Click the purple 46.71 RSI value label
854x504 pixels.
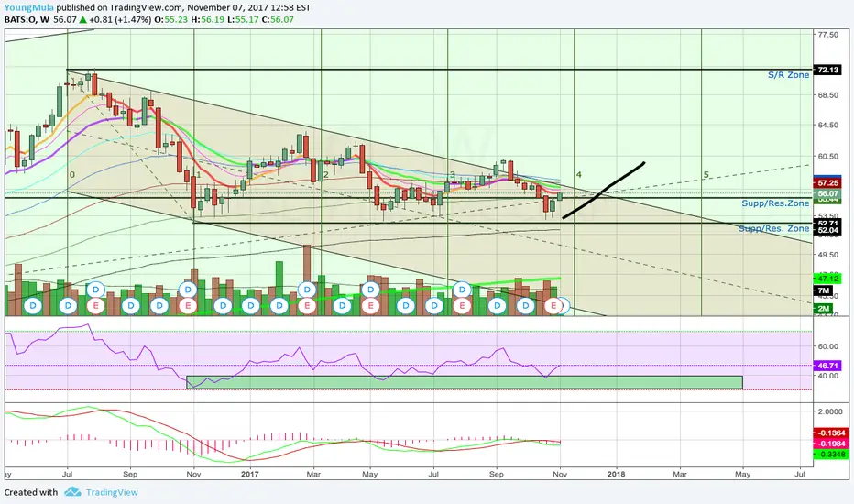pyautogui.click(x=827, y=366)
